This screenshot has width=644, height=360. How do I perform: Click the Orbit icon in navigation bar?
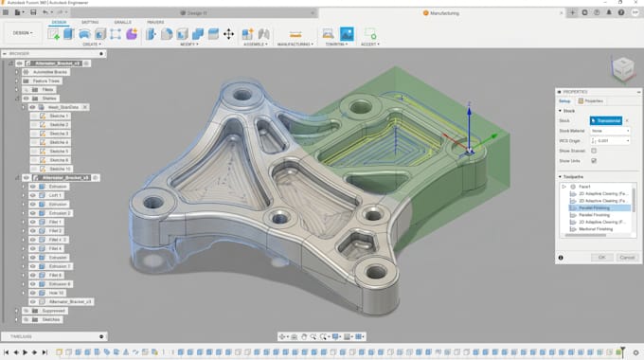pos(282,336)
